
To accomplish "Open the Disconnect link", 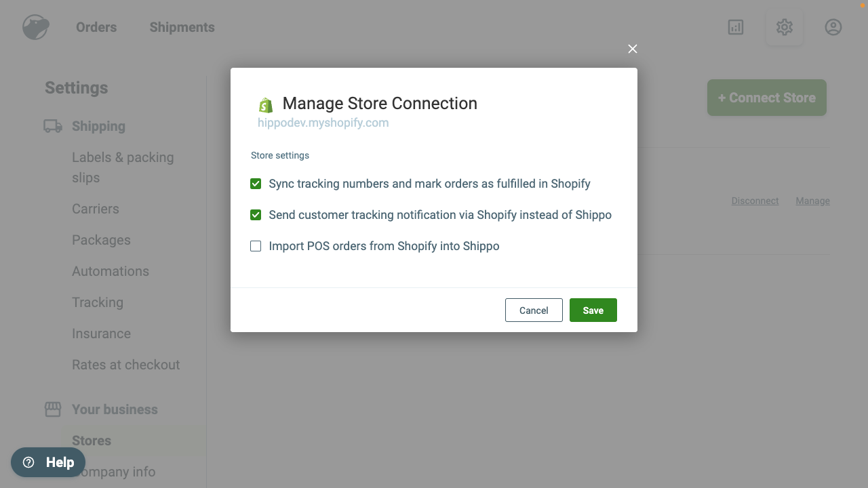I will pos(755,201).
